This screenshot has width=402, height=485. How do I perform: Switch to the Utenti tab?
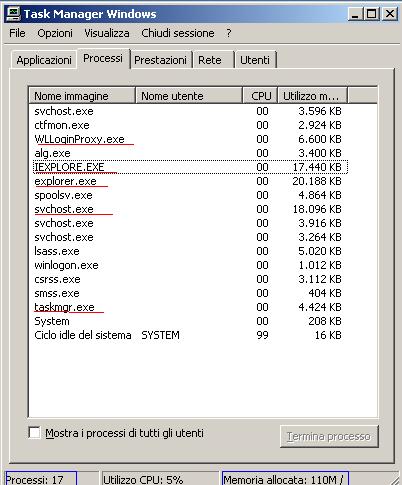255,60
